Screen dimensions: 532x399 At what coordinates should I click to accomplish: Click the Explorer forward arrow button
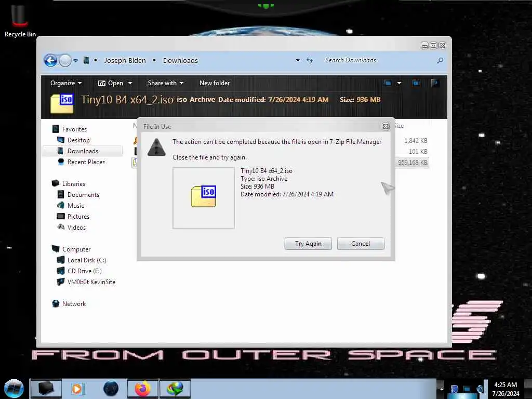coord(65,61)
